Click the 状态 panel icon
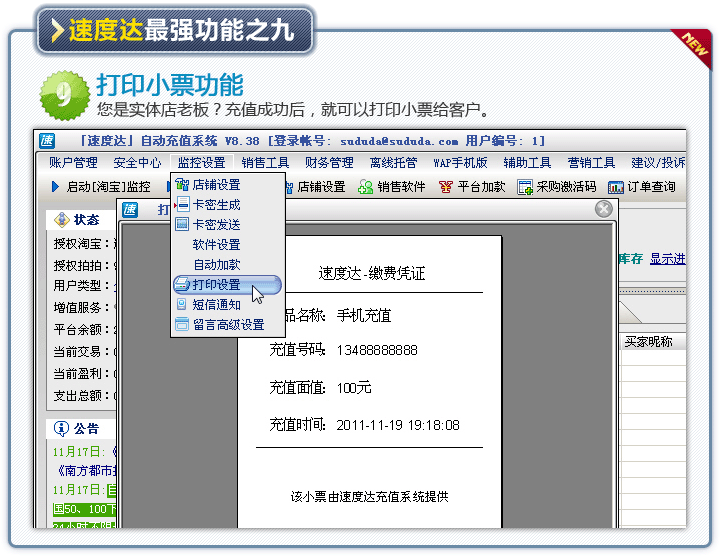The width and height of the screenshot is (720, 557). (x=62, y=220)
